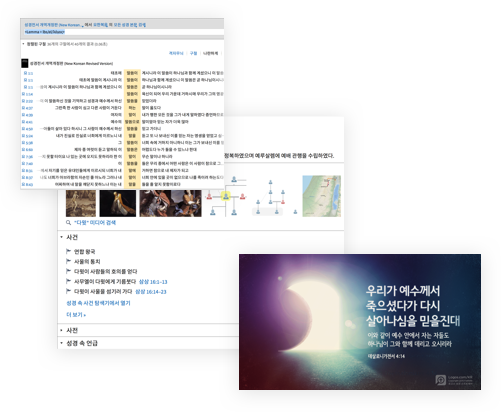
Task: Click the black Bible cover icon
Action: point(25,63)
